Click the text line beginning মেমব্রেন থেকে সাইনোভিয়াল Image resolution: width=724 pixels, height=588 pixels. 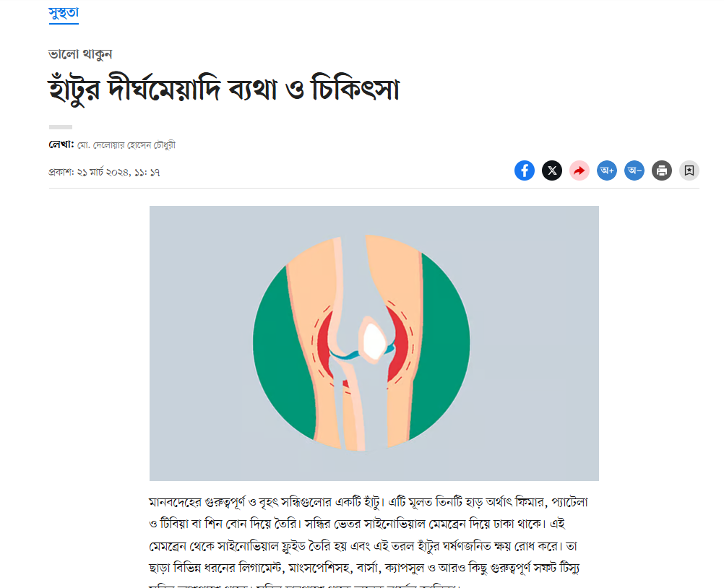pyautogui.click(x=363, y=546)
